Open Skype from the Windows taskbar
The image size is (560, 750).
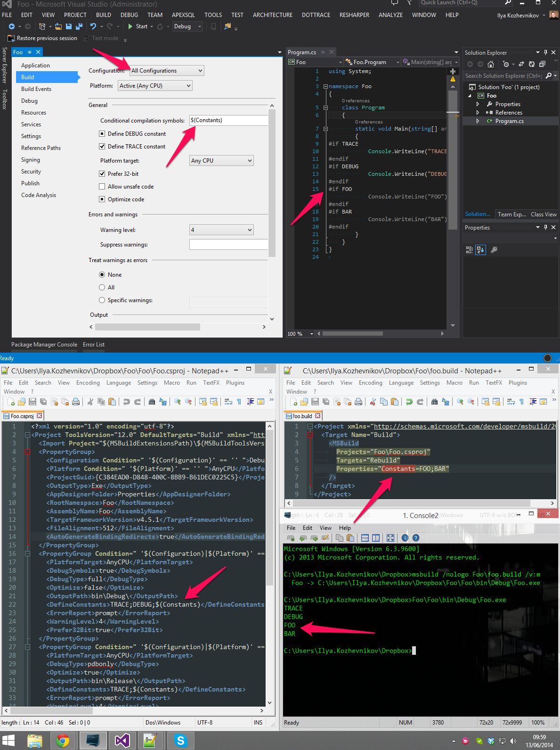180,741
